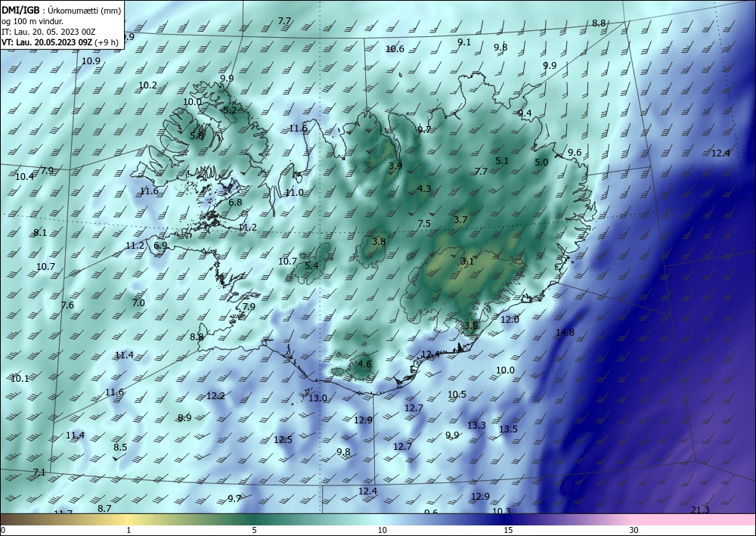Click the map value 12.5

click(x=283, y=439)
